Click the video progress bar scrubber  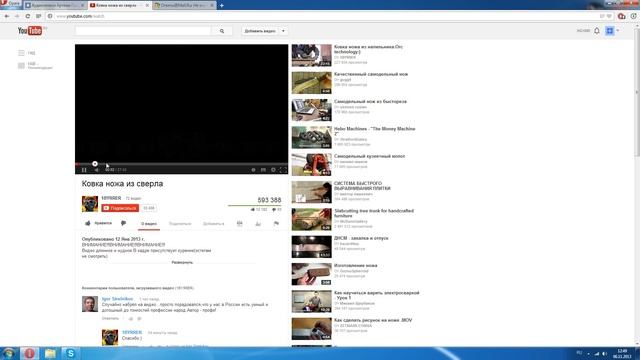(x=95, y=164)
